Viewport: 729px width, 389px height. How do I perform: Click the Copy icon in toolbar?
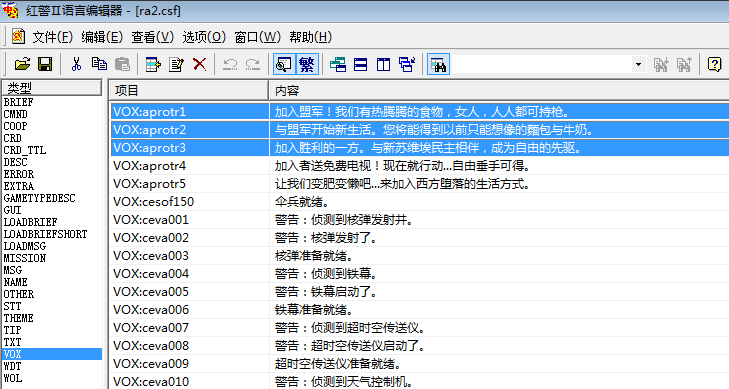(x=99, y=64)
